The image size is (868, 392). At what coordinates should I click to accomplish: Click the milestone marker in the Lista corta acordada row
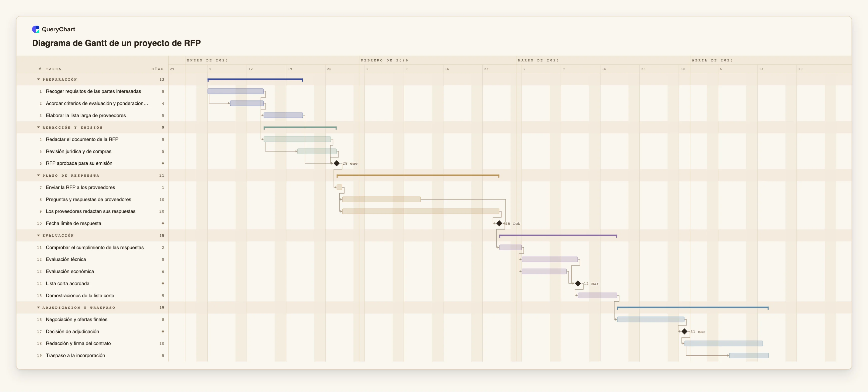point(163,284)
